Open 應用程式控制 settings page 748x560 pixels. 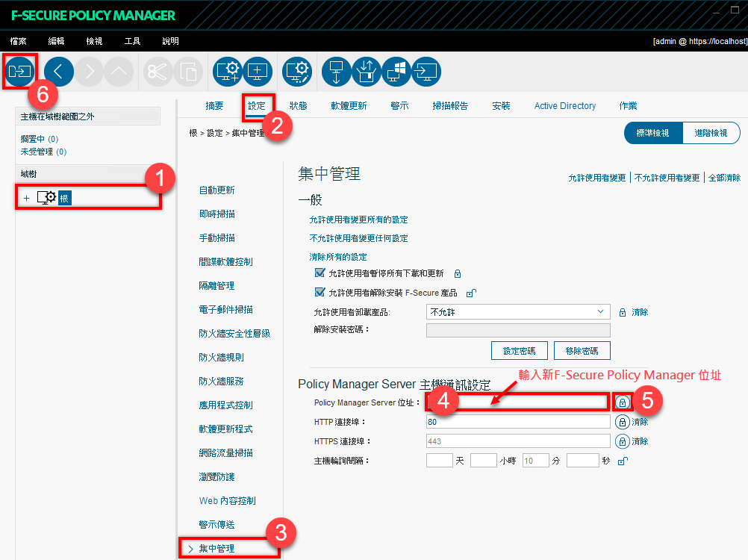click(226, 405)
